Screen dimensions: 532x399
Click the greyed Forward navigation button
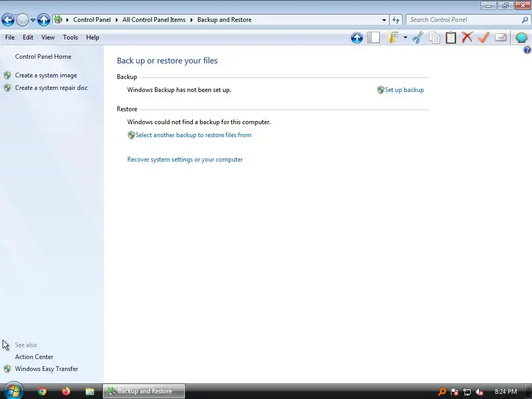coord(22,20)
